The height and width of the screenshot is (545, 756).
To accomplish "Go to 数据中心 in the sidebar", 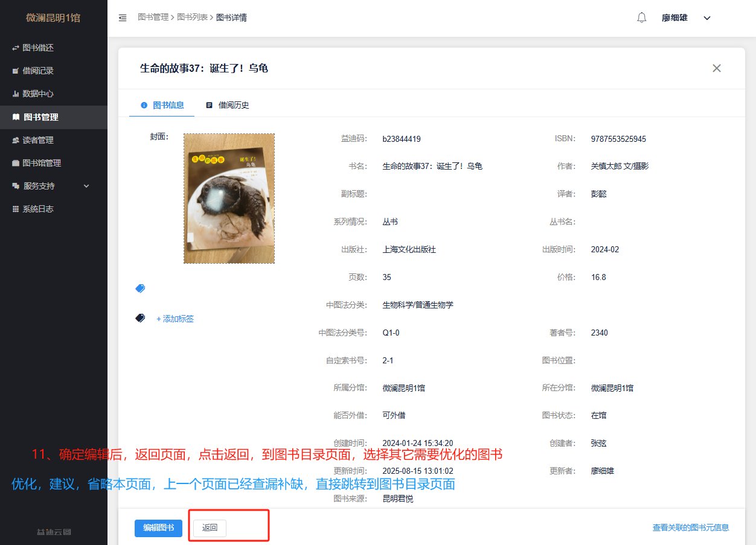I will (x=37, y=94).
